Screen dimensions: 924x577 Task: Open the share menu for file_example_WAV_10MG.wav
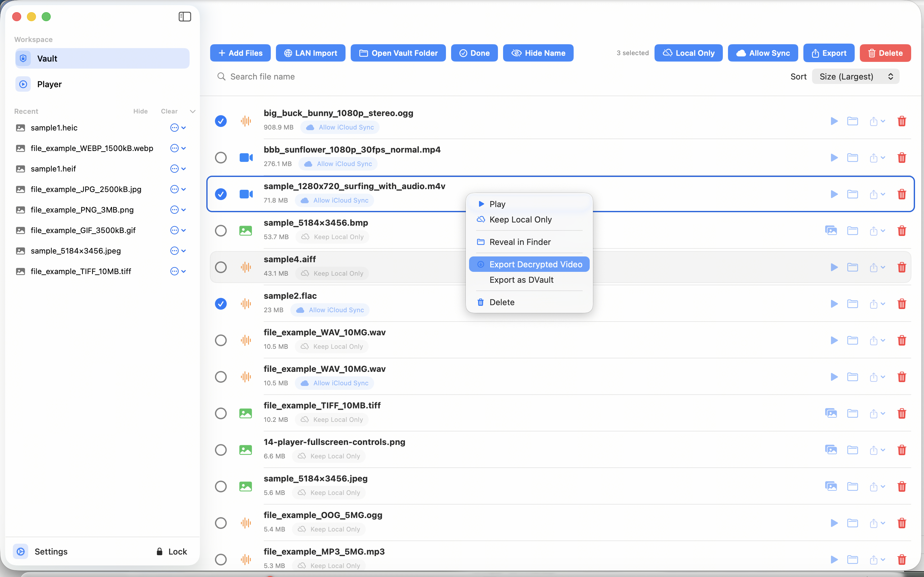coord(876,340)
